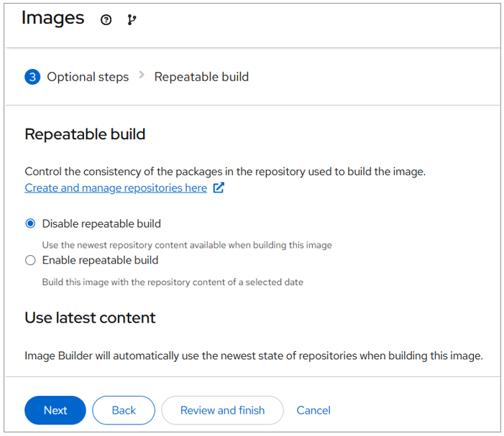
Task: Select the Enable repeatable build radio button
Action: (x=30, y=261)
